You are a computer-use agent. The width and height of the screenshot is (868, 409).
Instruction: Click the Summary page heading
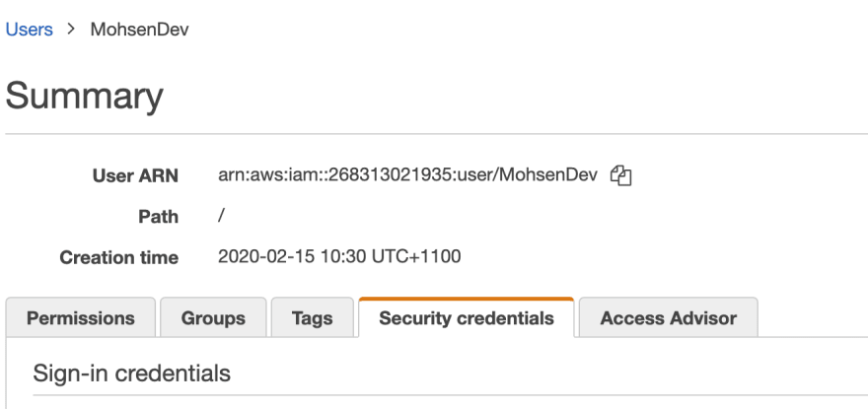(x=84, y=96)
